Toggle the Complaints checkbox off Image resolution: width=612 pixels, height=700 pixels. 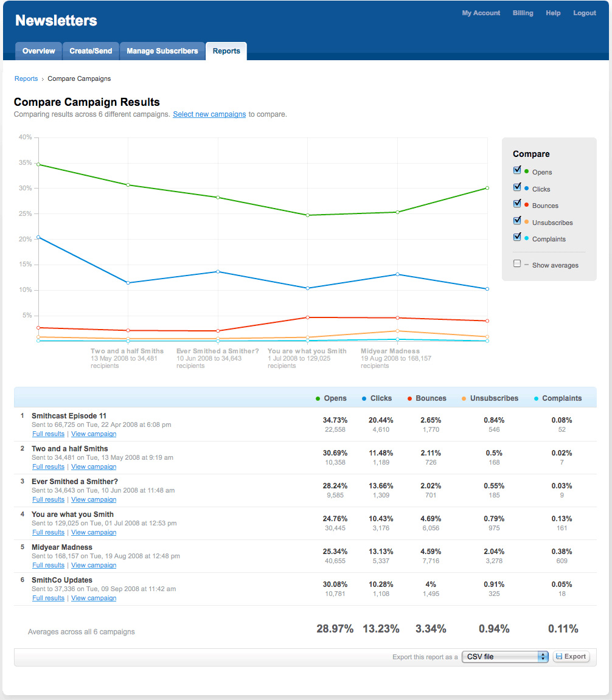pyautogui.click(x=517, y=237)
